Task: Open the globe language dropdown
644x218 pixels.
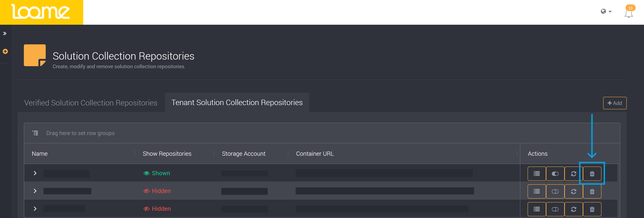Action: coord(606,12)
